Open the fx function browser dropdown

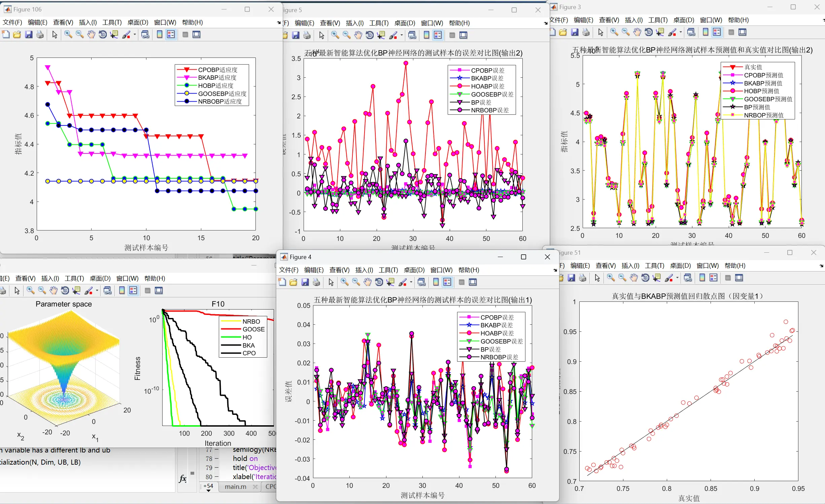point(183,479)
